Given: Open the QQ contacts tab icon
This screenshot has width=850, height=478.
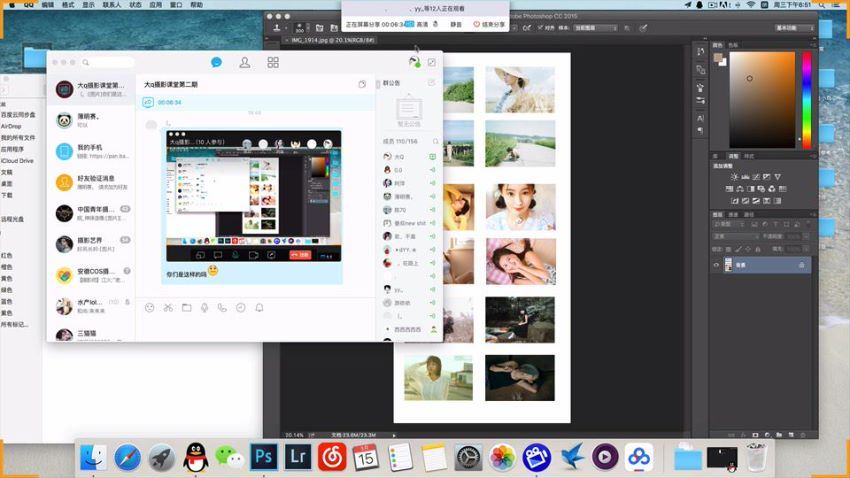Looking at the screenshot, I should coord(244,63).
